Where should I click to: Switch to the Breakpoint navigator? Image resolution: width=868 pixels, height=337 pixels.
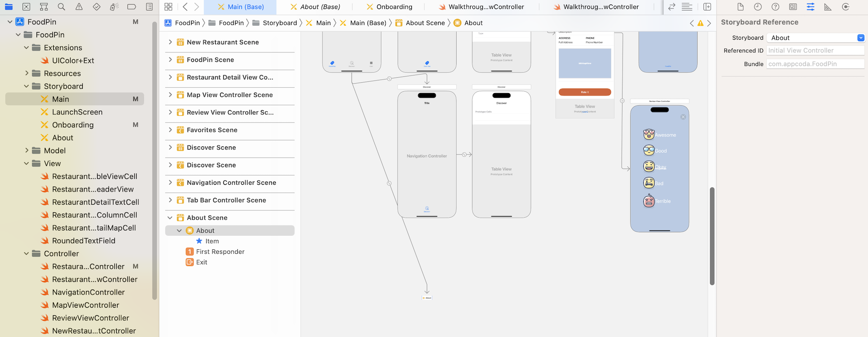point(132,7)
